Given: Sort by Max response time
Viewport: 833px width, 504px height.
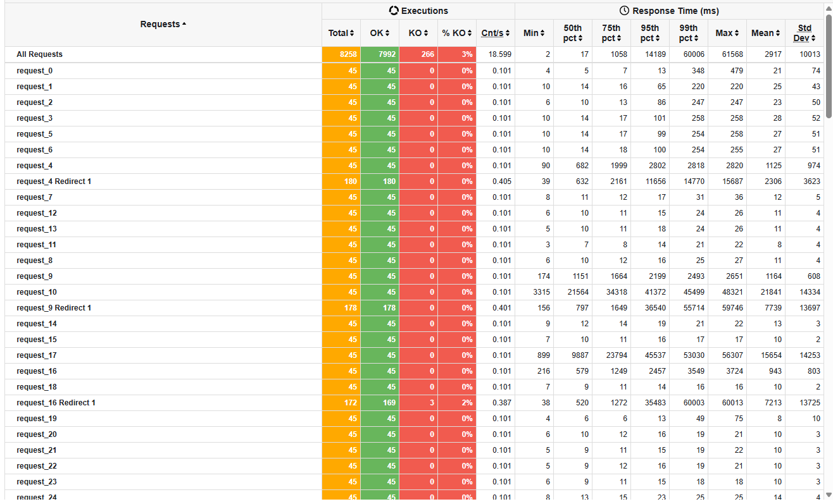Looking at the screenshot, I should [x=727, y=33].
